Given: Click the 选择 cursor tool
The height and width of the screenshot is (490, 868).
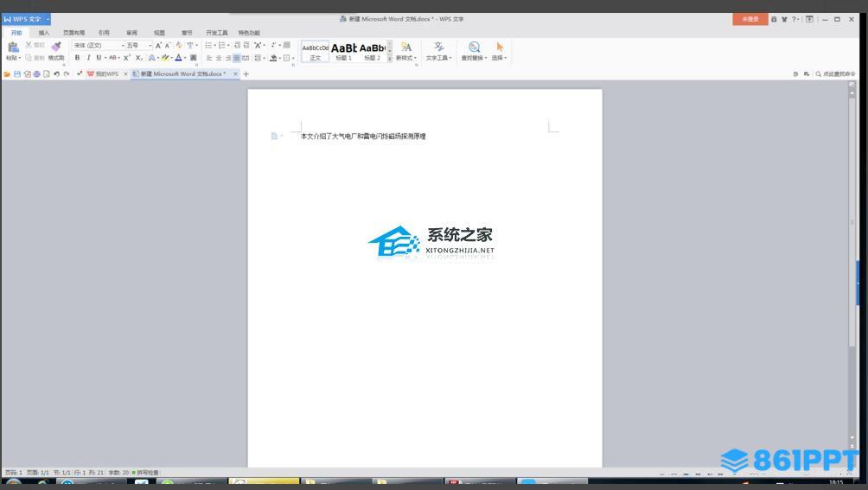Looking at the screenshot, I should pyautogui.click(x=500, y=51).
